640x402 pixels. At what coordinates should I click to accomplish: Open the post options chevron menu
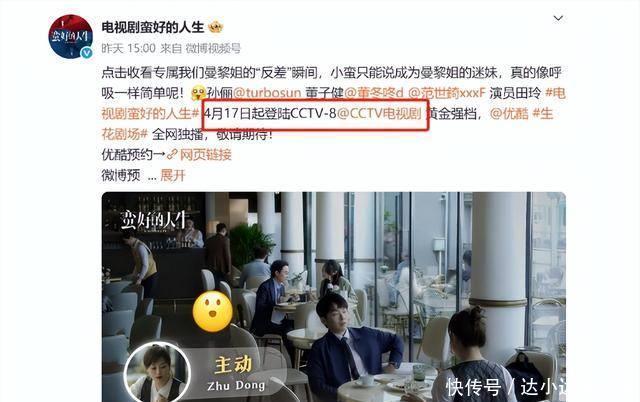558,18
